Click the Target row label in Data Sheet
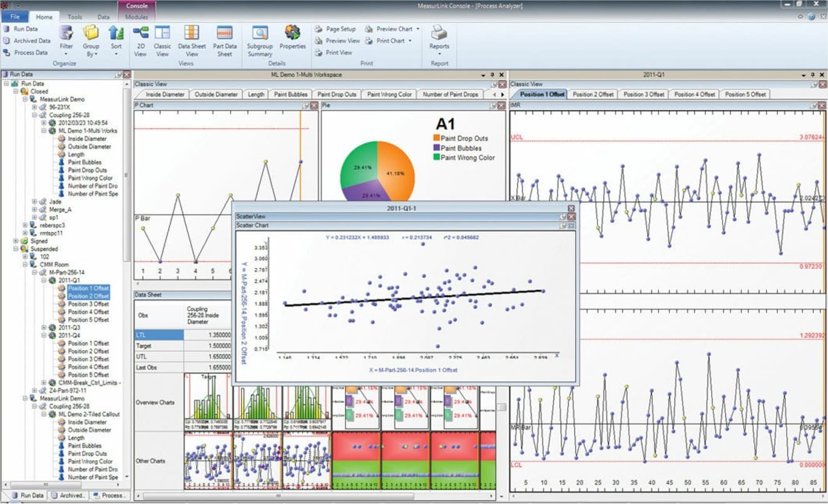This screenshot has width=828, height=504. click(x=159, y=345)
